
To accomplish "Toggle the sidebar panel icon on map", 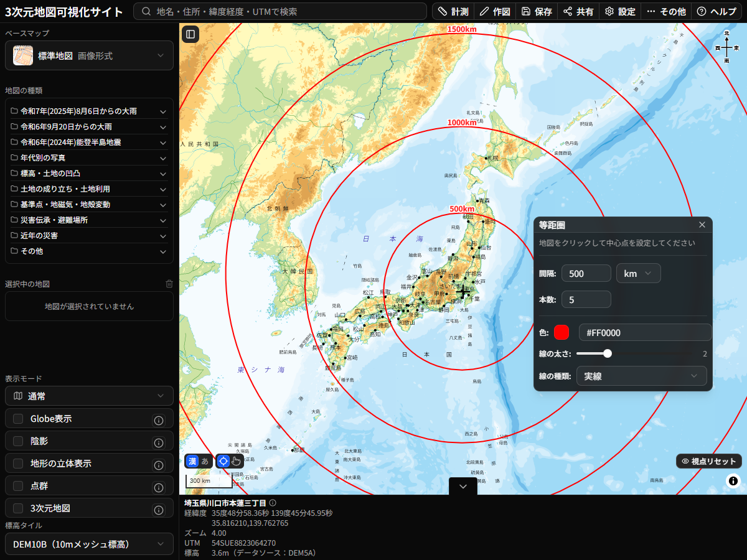I will pos(190,34).
